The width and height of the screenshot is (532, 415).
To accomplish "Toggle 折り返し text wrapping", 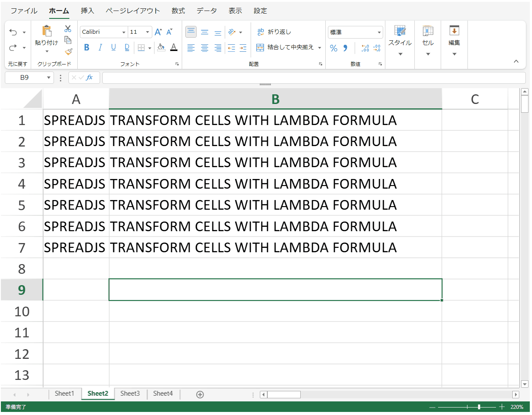I will [274, 32].
